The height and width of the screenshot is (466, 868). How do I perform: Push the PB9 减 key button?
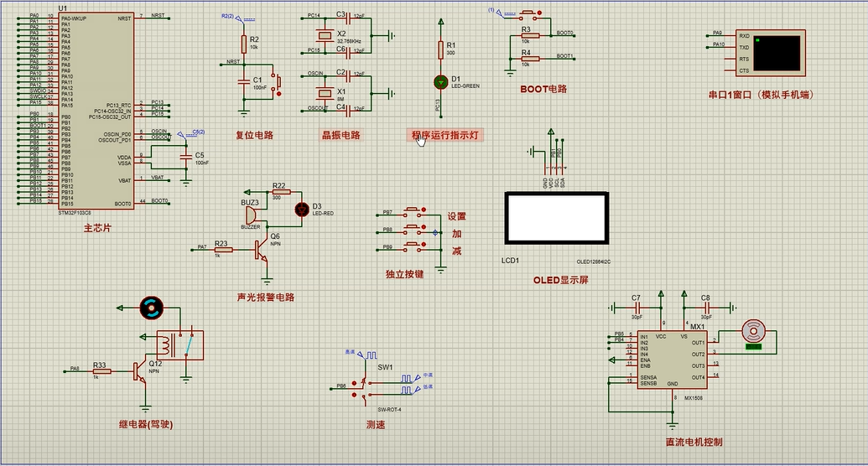[413, 247]
